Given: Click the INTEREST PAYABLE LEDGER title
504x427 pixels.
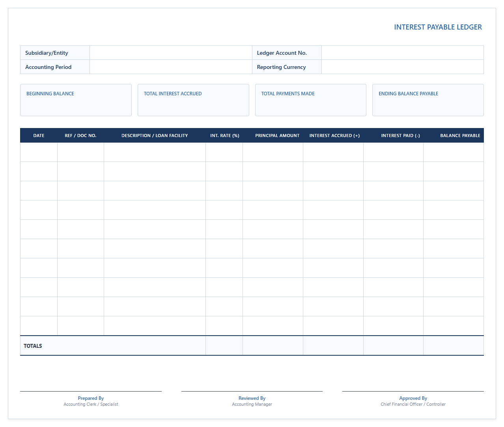Looking at the screenshot, I should tap(438, 27).
